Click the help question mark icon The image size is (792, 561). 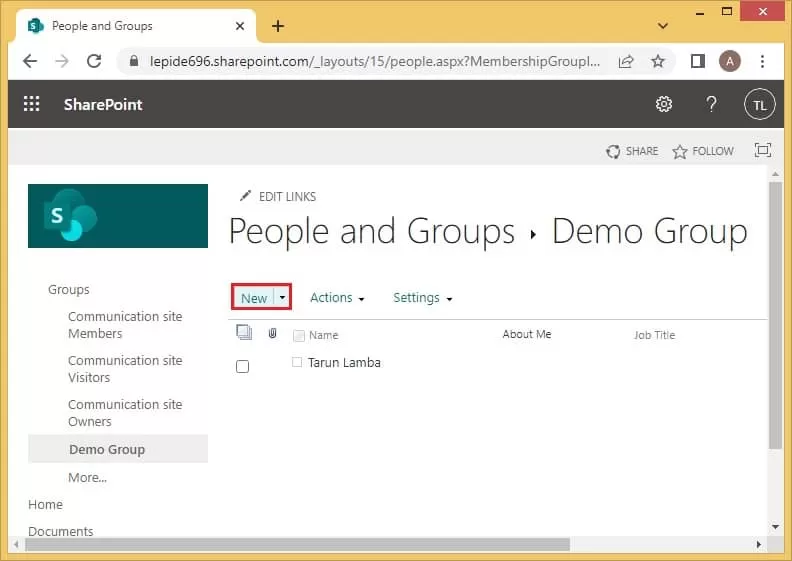click(711, 104)
